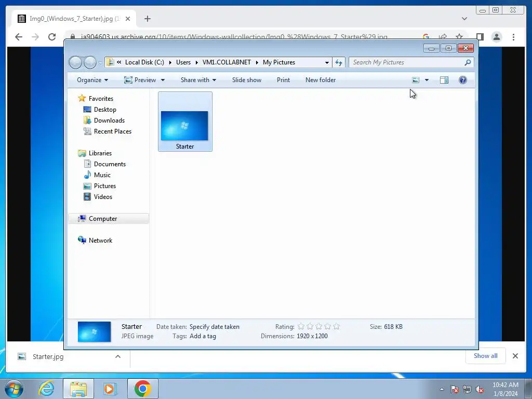The width and height of the screenshot is (532, 399).
Task: Open Downloads under Favorites
Action: point(109,121)
